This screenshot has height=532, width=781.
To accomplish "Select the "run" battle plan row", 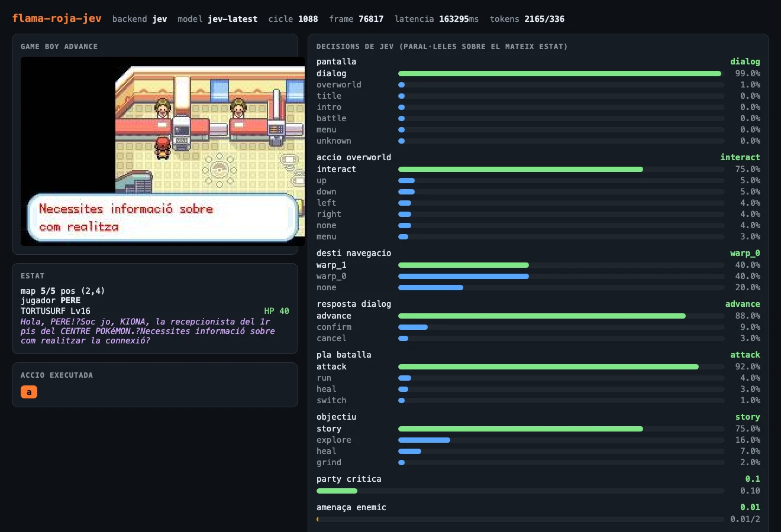I will point(538,378).
